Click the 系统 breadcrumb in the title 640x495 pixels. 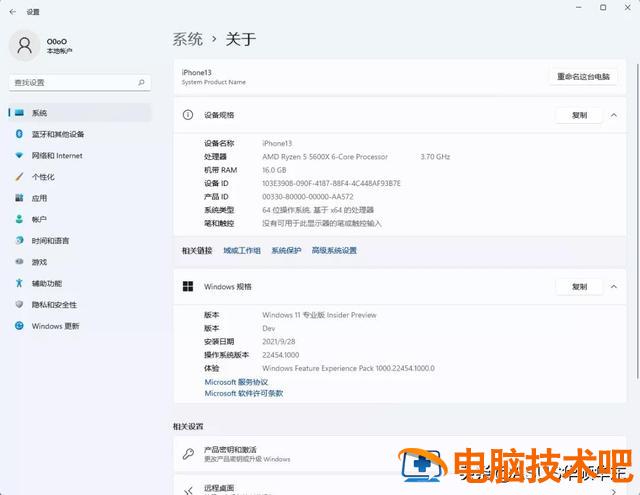[188, 40]
